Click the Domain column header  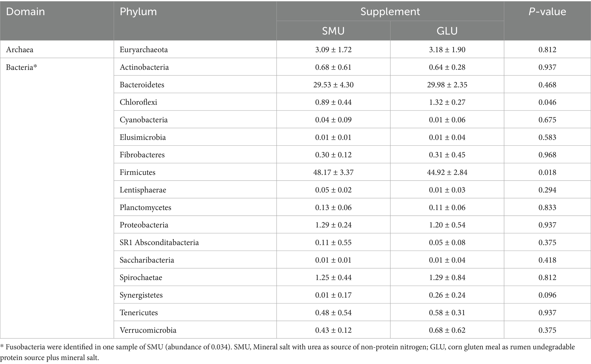pyautogui.click(x=25, y=12)
